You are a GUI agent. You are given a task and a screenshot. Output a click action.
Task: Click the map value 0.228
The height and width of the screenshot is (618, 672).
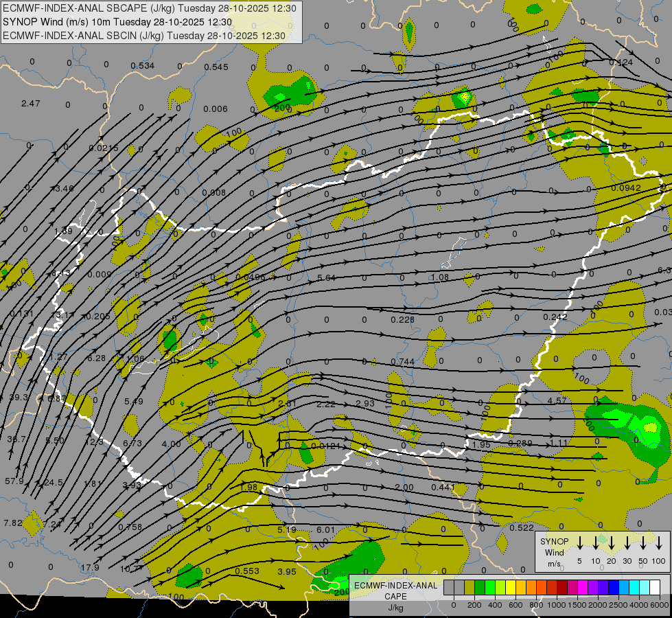coord(402,319)
